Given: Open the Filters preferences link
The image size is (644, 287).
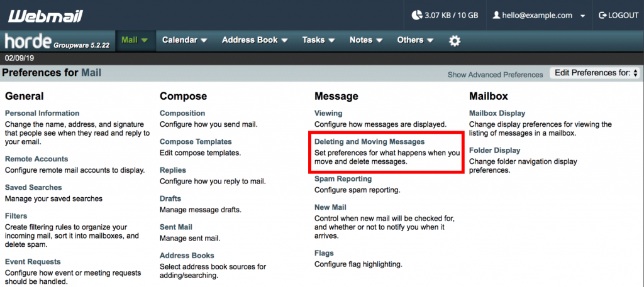Looking at the screenshot, I should [x=16, y=216].
